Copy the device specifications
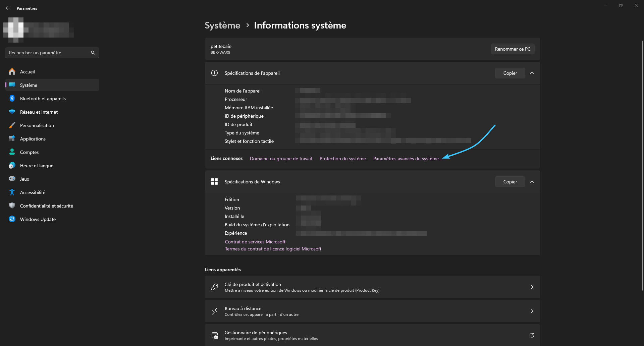The width and height of the screenshot is (644, 346). (510, 73)
